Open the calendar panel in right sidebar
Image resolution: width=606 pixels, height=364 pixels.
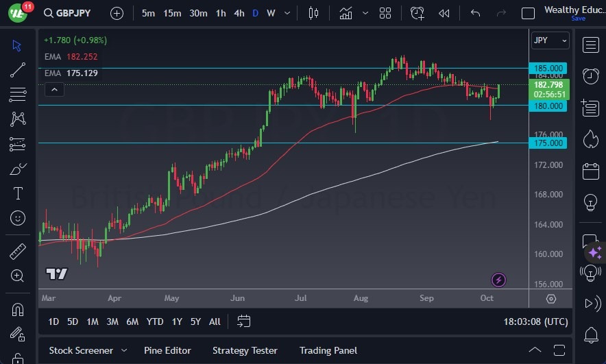point(590,171)
